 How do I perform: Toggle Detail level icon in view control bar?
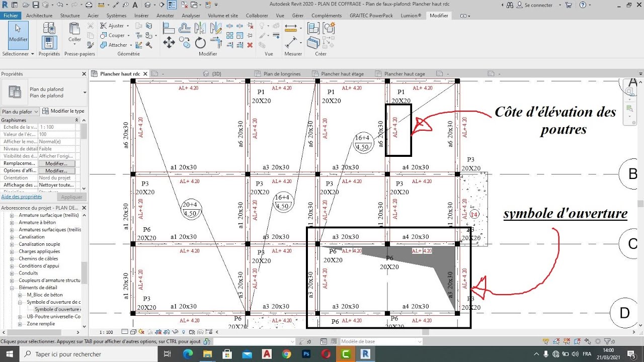tap(125, 332)
